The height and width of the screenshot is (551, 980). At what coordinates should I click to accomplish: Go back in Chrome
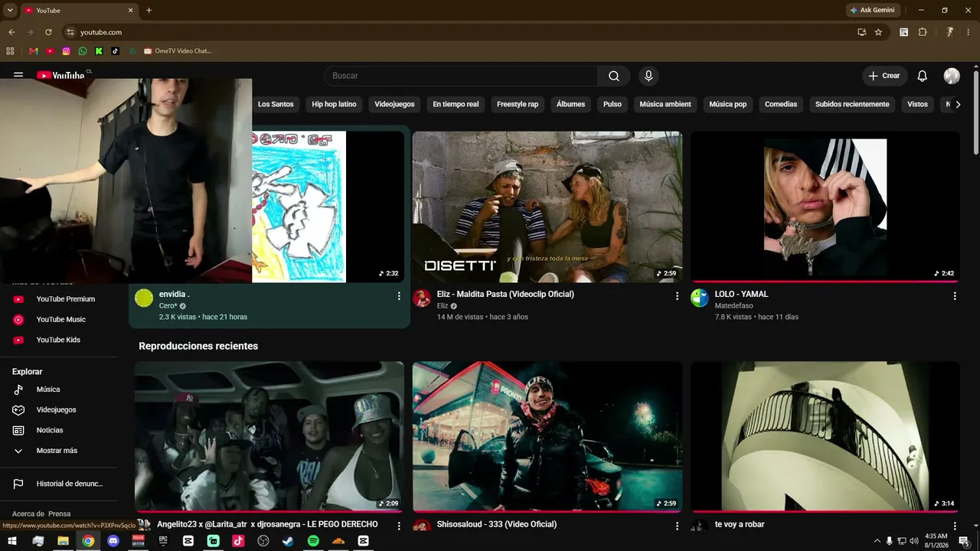click(x=11, y=32)
